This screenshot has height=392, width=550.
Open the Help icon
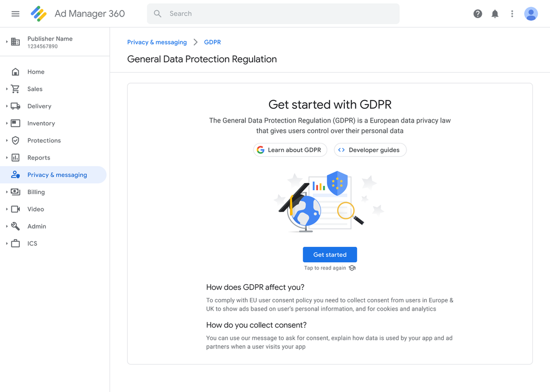pyautogui.click(x=477, y=14)
